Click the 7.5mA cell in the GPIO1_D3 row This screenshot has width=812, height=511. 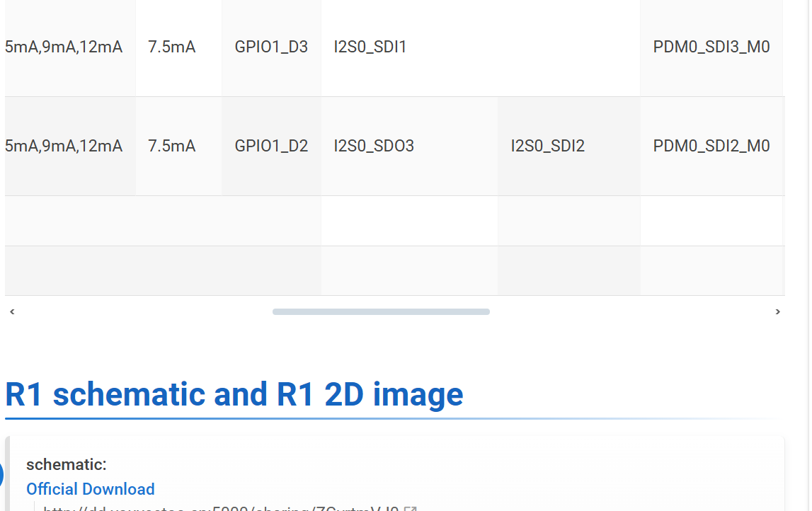point(172,47)
